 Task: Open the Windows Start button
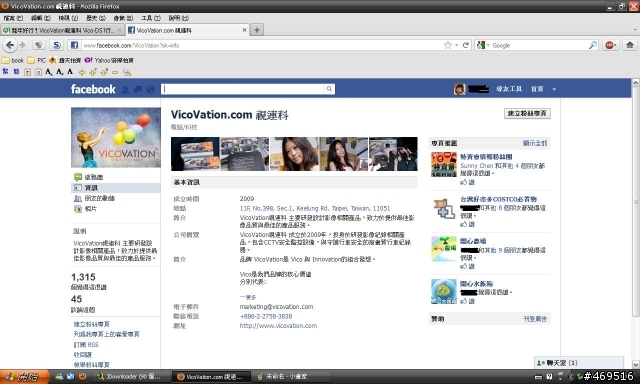click(24, 377)
